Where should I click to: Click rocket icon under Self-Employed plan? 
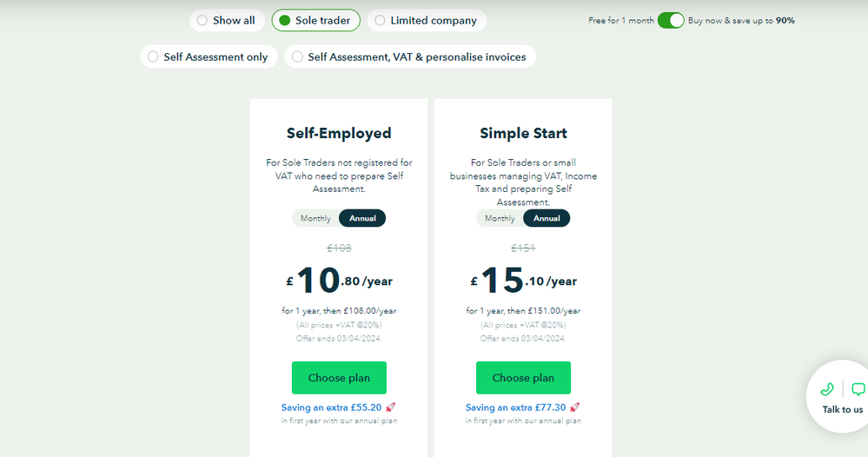(390, 407)
